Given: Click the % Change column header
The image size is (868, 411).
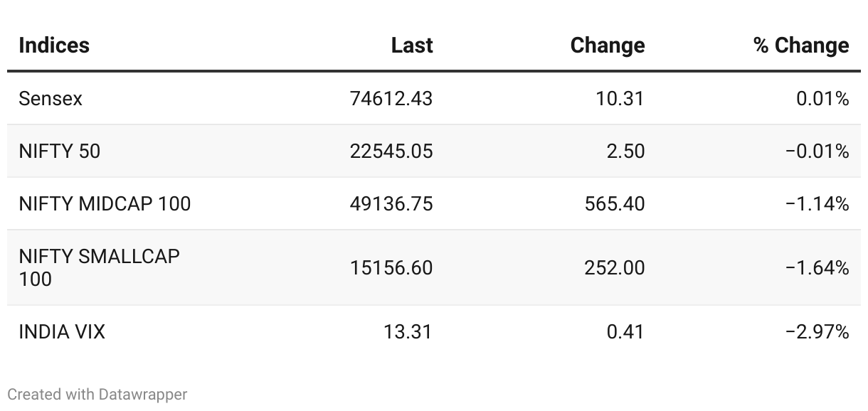Looking at the screenshot, I should click(x=801, y=46).
